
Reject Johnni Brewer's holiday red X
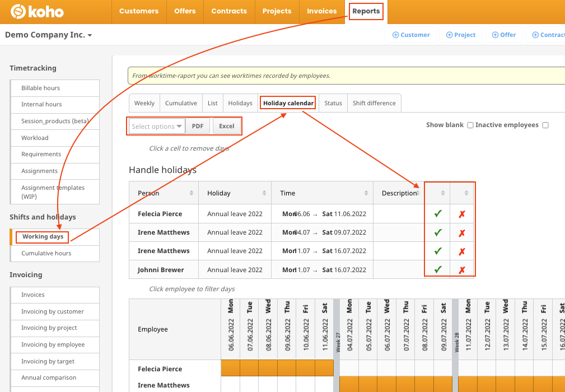461,270
